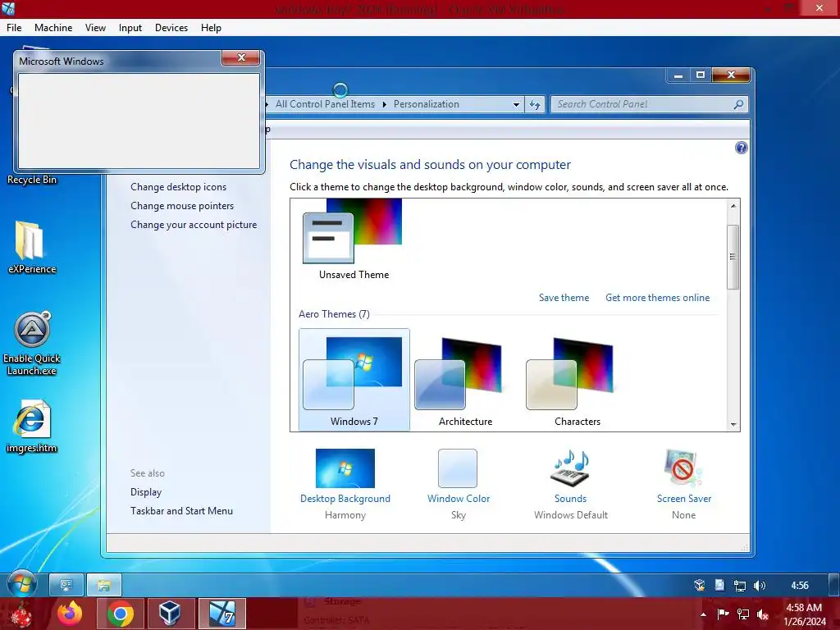Open Help with the blue question mark
The width and height of the screenshot is (840, 630).
(x=741, y=148)
